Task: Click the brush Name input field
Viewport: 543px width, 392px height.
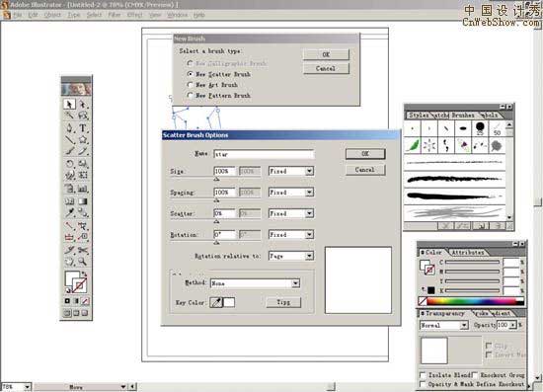Action: [264, 154]
